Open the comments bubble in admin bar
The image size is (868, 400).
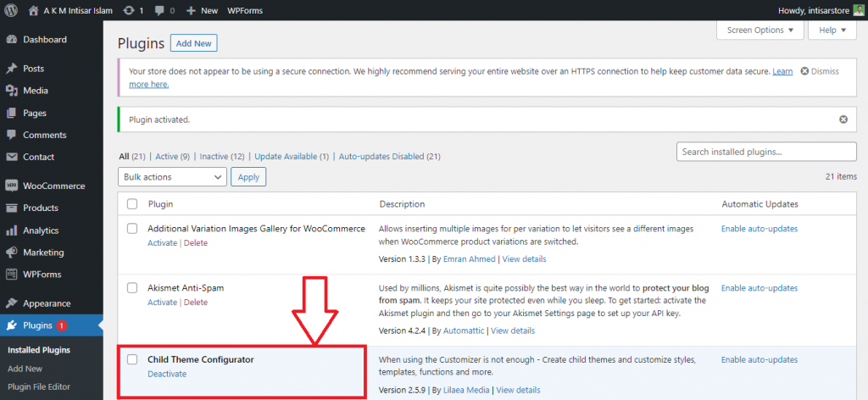coord(159,10)
